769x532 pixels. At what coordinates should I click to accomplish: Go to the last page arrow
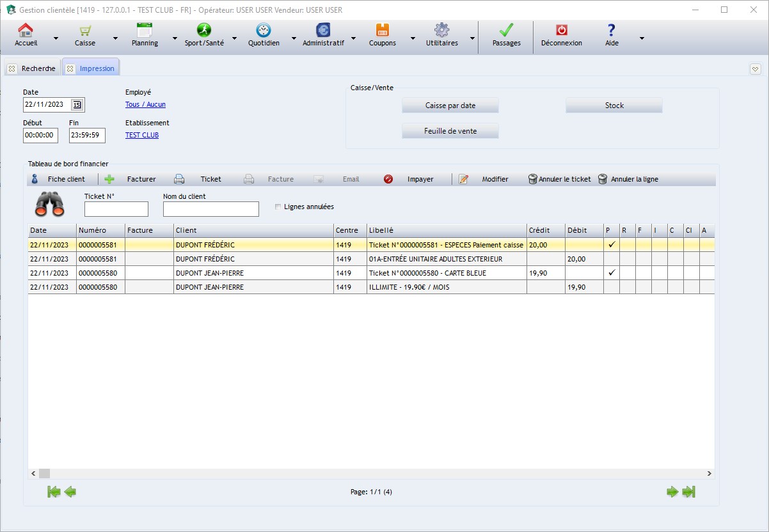point(688,492)
